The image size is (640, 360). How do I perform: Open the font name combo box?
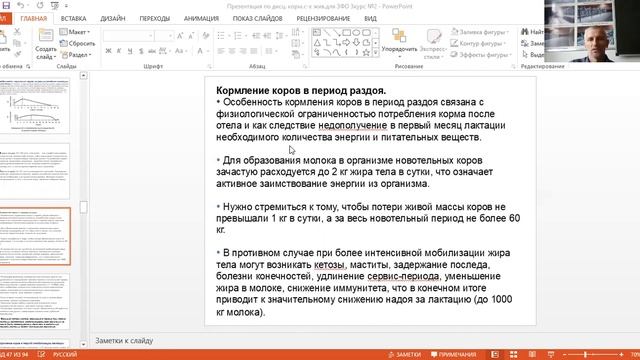[129, 36]
